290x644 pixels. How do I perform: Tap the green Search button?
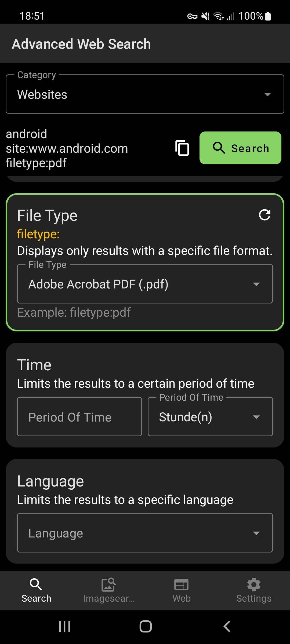tap(240, 148)
